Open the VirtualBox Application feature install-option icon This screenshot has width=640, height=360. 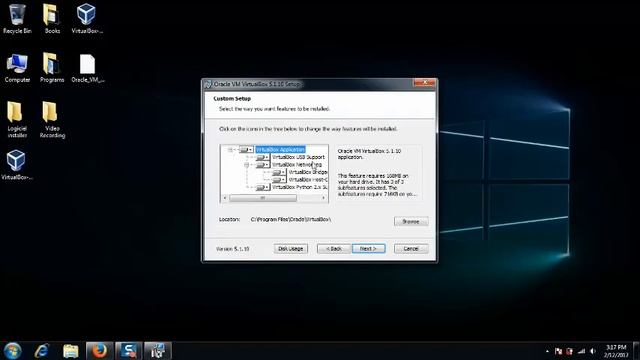pos(247,150)
